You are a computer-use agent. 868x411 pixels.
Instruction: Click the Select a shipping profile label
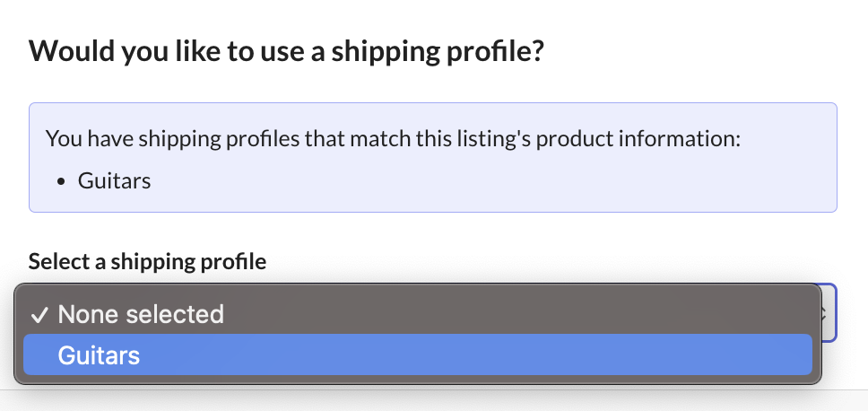pyautogui.click(x=147, y=261)
